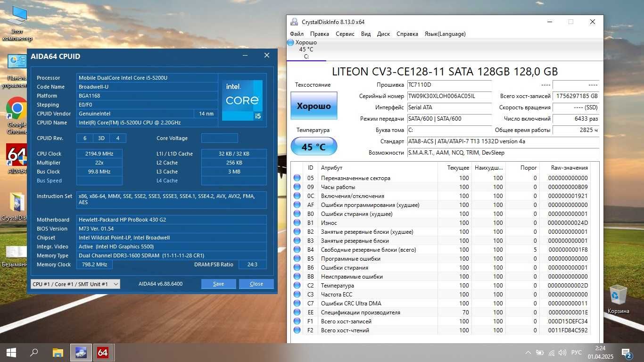Screen dimensions: 644x362
Task: Open the Этот компьютер desktop icon
Action: tap(17, 23)
